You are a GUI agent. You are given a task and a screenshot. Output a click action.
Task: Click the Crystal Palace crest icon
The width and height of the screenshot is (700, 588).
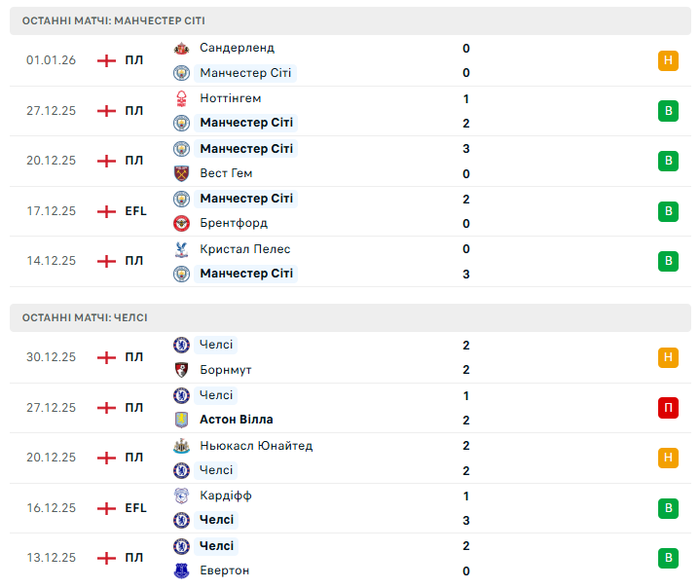coord(181,249)
